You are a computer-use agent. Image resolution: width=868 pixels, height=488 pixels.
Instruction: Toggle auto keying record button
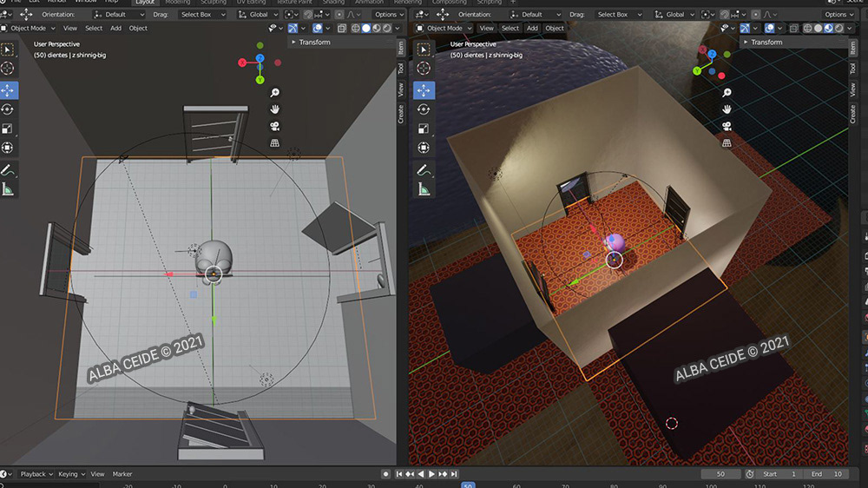[x=386, y=474]
